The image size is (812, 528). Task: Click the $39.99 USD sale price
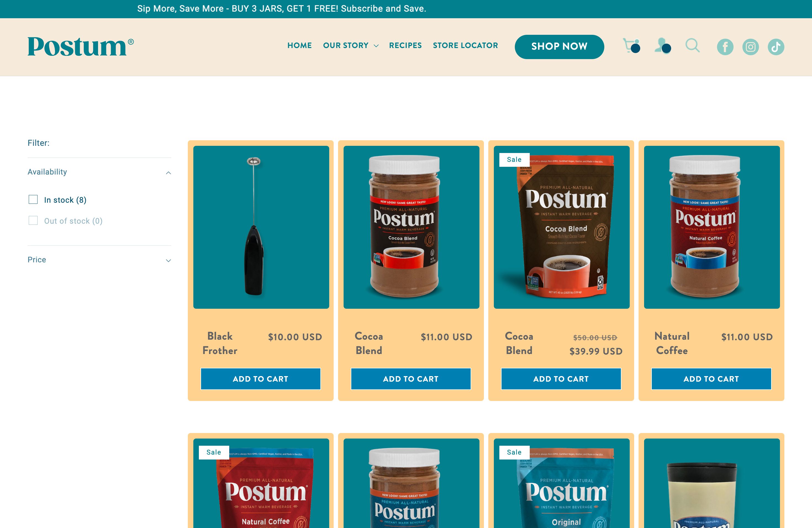pos(596,351)
